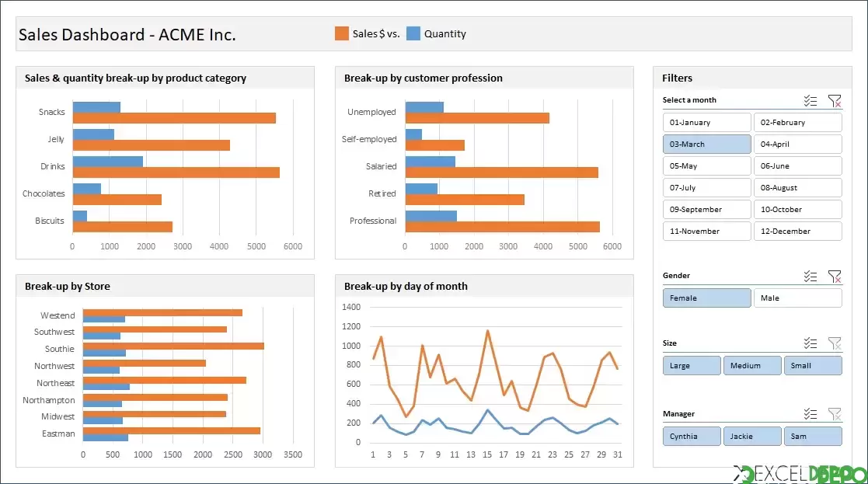Image resolution: width=868 pixels, height=484 pixels.
Task: Click the orange Sales $ legend swatch
Action: tap(342, 33)
